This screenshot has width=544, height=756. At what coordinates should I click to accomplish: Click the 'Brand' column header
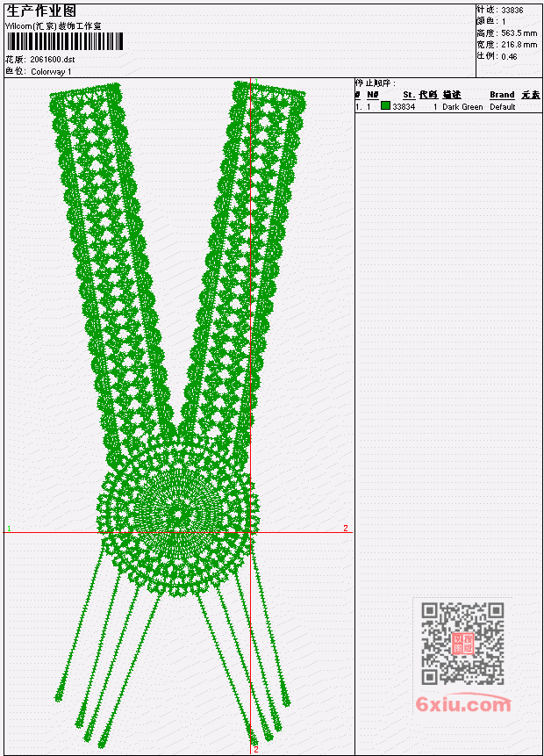pyautogui.click(x=502, y=95)
